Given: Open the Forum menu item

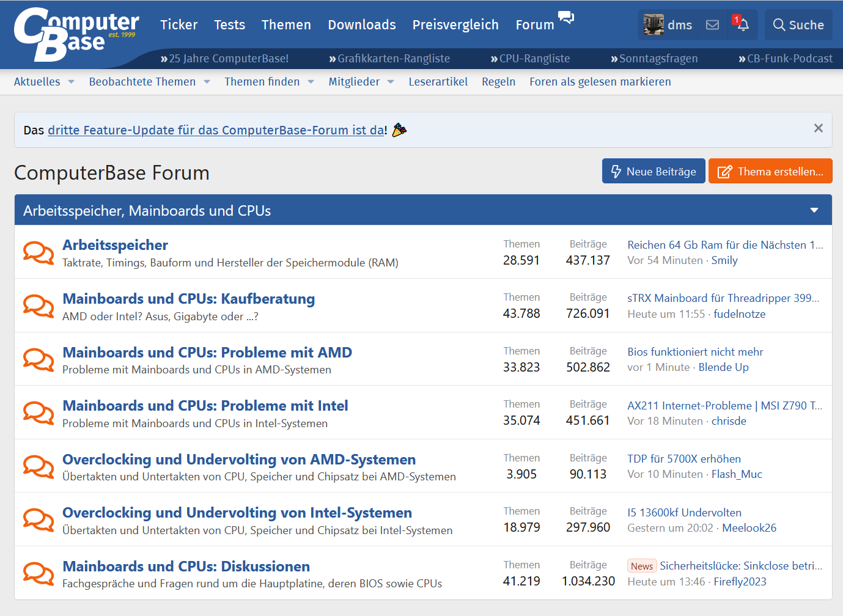Looking at the screenshot, I should [x=534, y=25].
